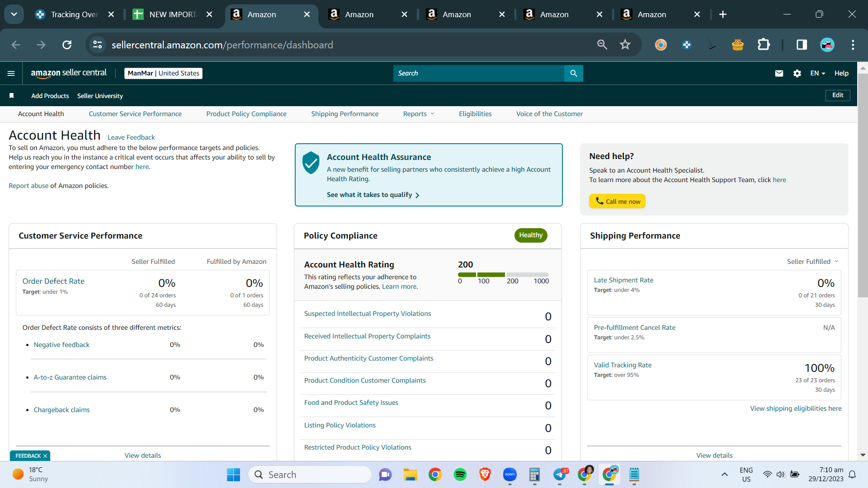
Task: Go back with the browser back arrow
Action: click(16, 45)
